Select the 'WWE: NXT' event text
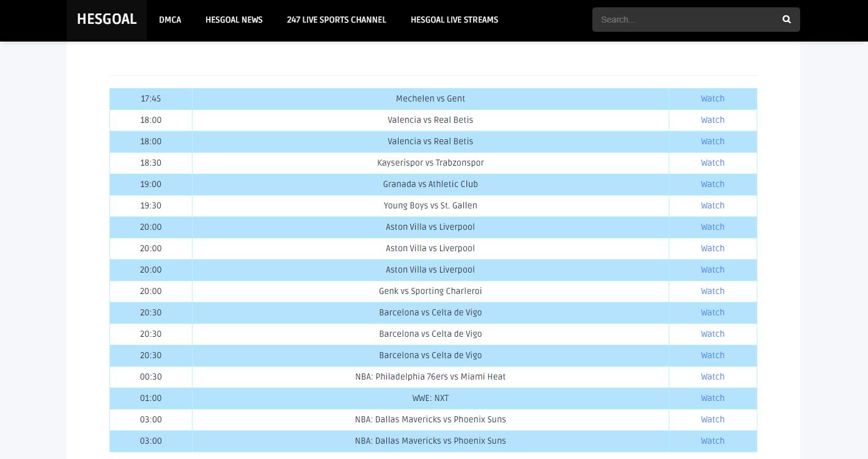The image size is (868, 459). click(x=430, y=398)
